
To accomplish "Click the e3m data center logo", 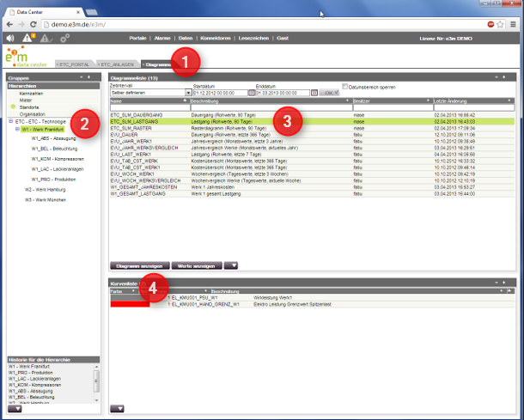I will point(25,57).
